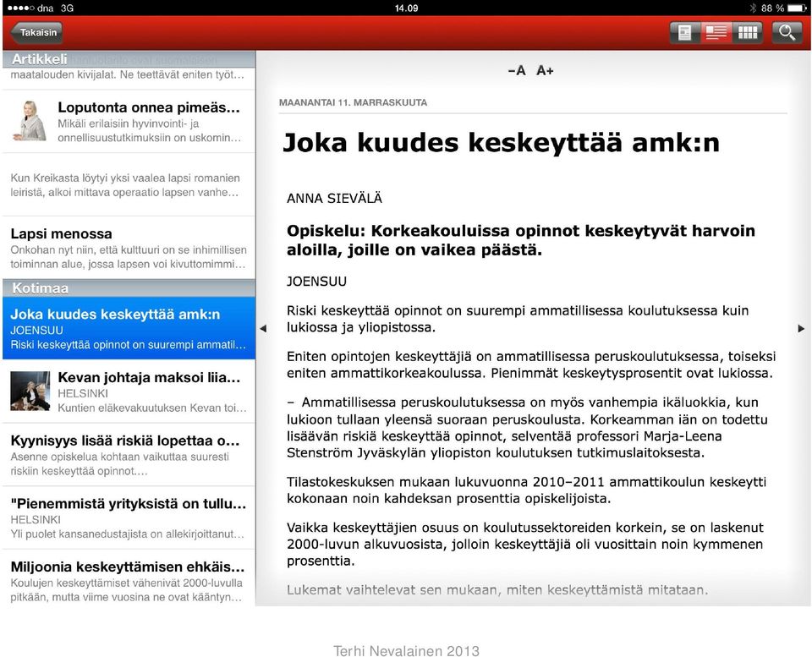Tap the bold lead paragraph starting 'Opiskelu:'

point(521,240)
